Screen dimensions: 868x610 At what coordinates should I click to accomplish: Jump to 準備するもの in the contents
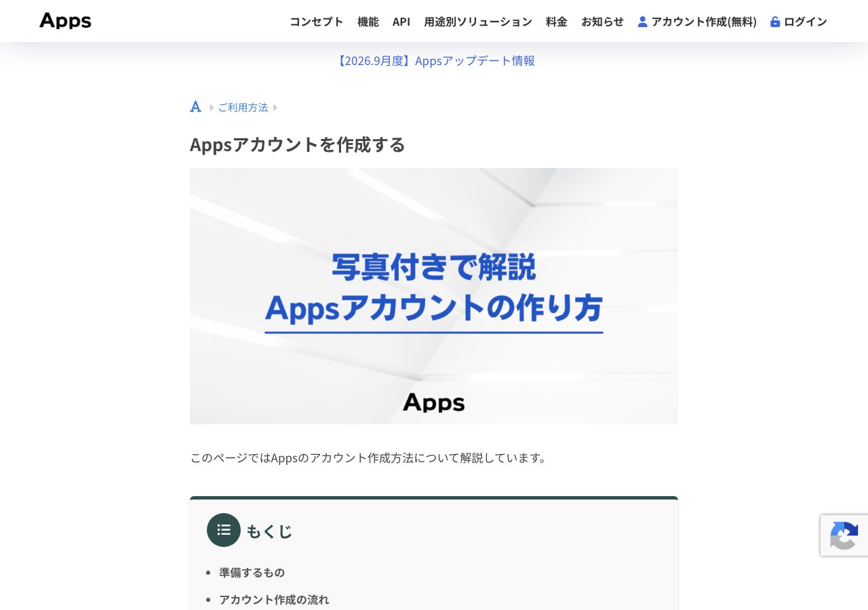(252, 572)
